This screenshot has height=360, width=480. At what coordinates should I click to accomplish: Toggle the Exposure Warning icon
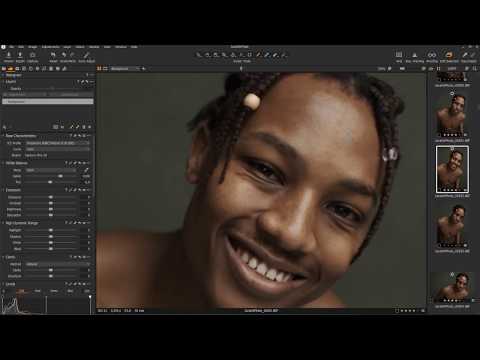click(x=415, y=55)
